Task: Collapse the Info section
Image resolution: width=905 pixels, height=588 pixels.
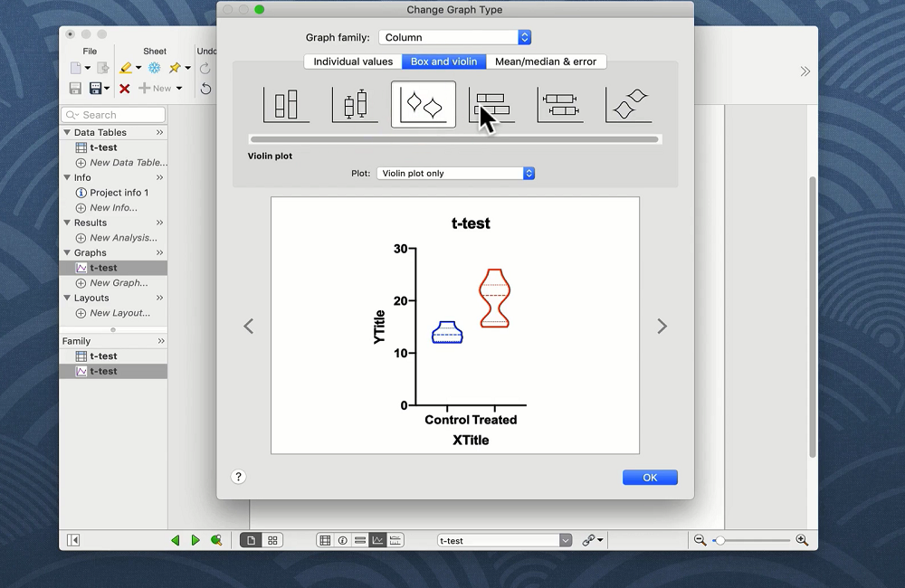Action: [67, 177]
